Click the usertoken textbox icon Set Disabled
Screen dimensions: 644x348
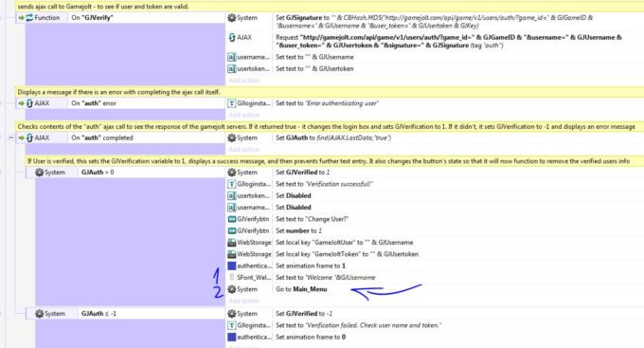coord(232,195)
